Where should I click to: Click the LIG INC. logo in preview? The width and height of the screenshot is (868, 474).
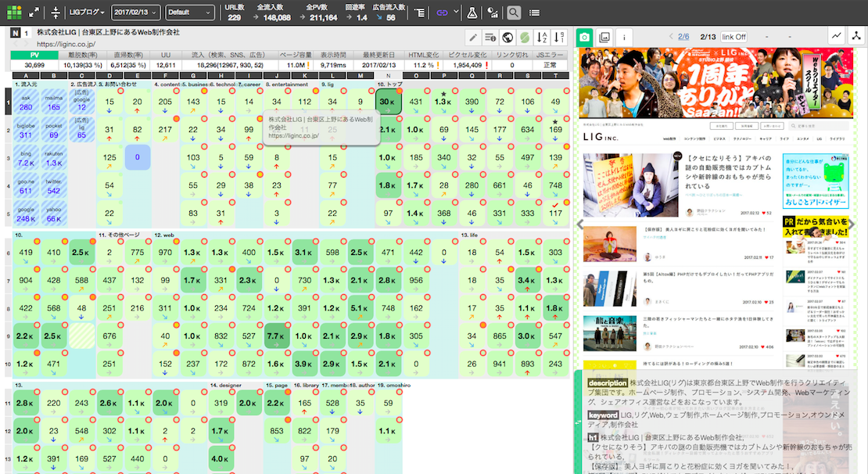601,137
